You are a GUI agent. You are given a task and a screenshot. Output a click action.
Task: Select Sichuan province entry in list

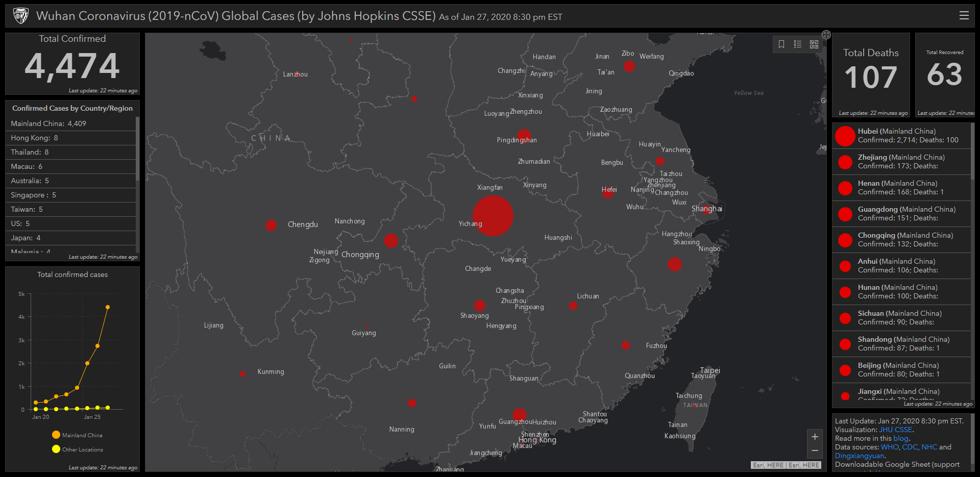[x=901, y=318]
